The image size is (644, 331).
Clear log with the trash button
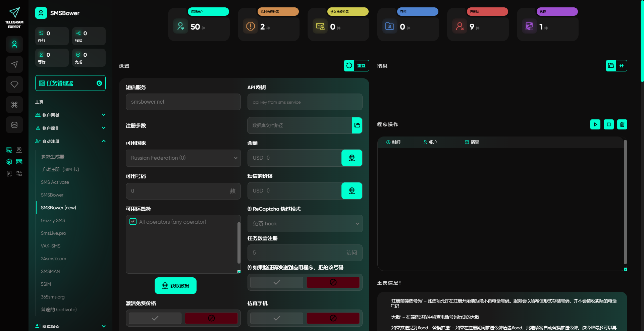pyautogui.click(x=622, y=124)
